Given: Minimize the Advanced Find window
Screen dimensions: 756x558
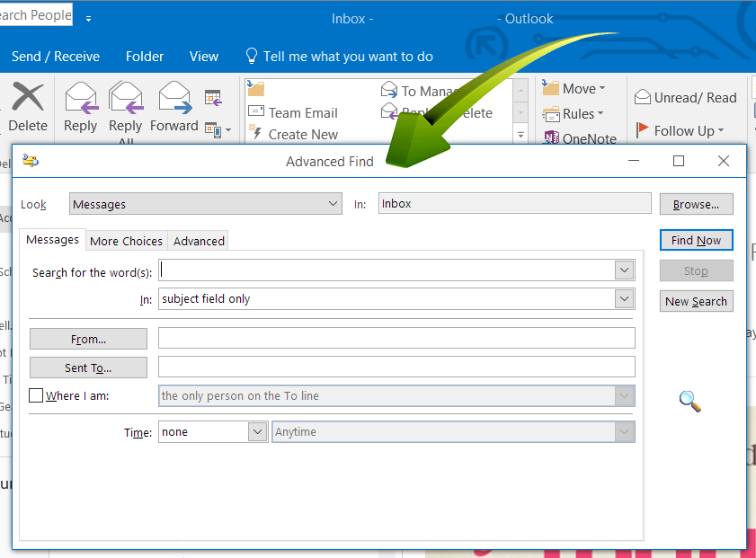Looking at the screenshot, I should pos(634,161).
